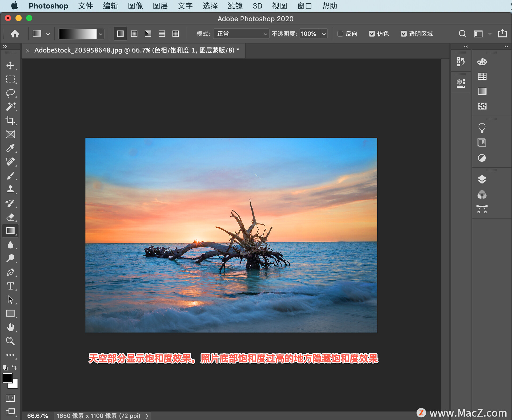
Task: Select the Zoom tool
Action: pyautogui.click(x=10, y=341)
